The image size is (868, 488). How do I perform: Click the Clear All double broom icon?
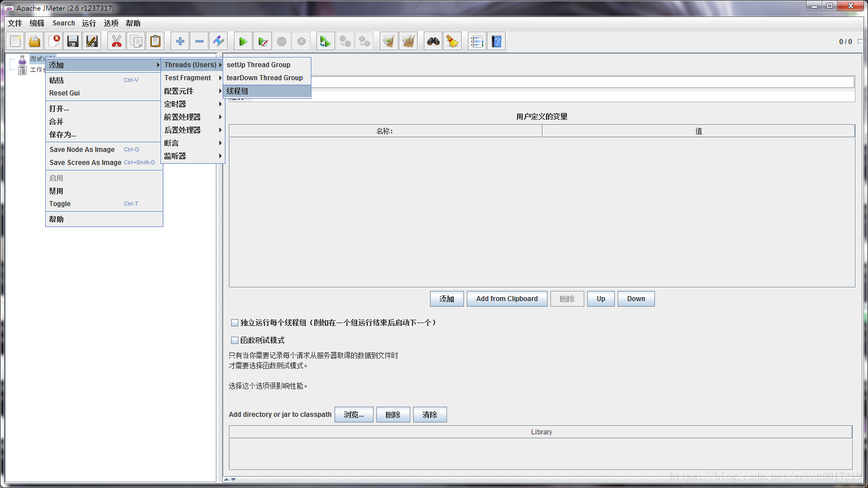408,41
